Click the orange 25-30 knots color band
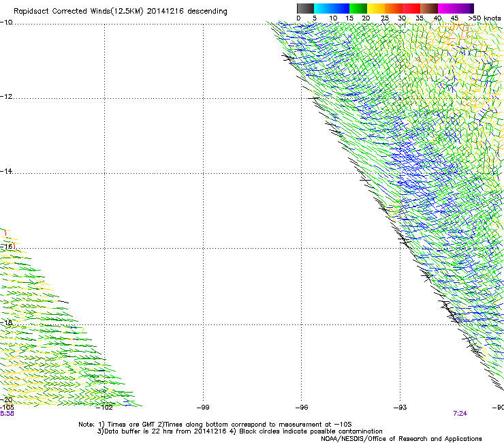504x443 pixels. (x=394, y=8)
